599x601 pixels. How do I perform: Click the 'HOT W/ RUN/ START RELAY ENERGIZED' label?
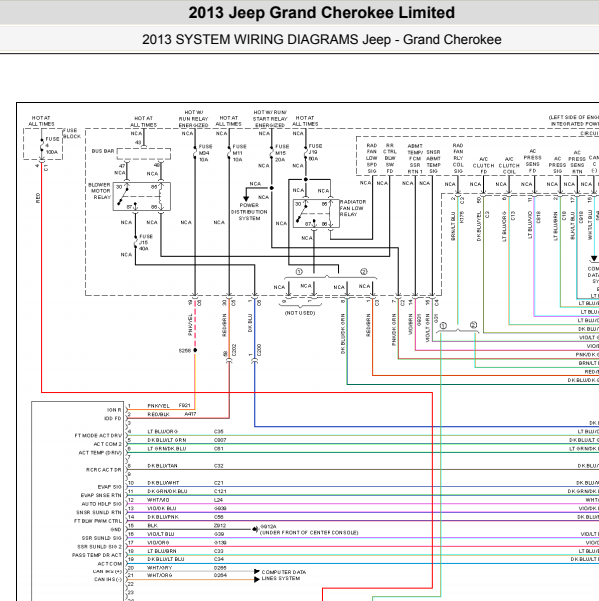pyautogui.click(x=270, y=119)
